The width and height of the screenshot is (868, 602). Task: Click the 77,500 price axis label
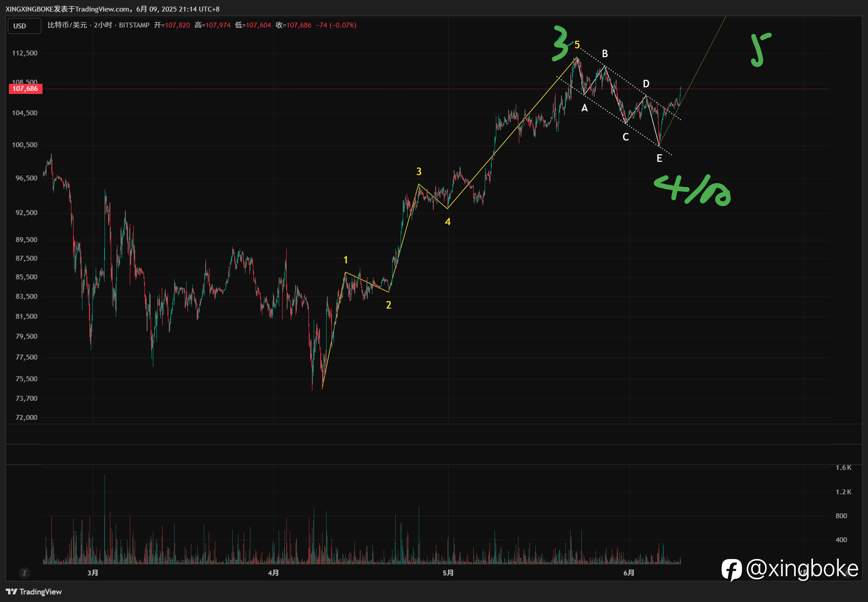[x=27, y=357]
